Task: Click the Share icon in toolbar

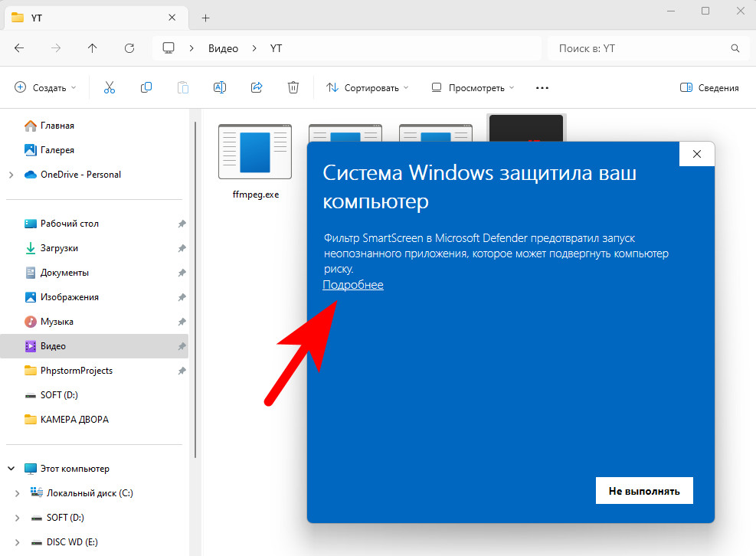Action: [257, 88]
